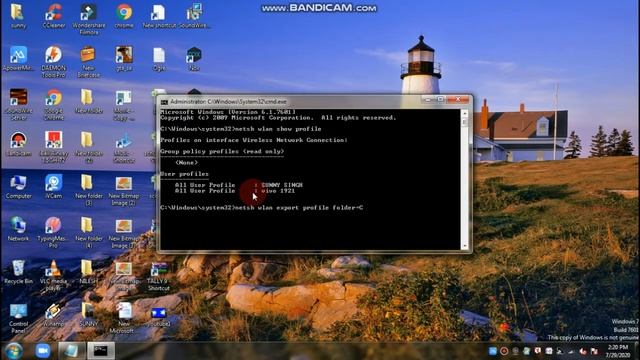Image resolution: width=640 pixels, height=360 pixels.
Task: Close the Administrator cmd.exe window
Action: coord(458,99)
